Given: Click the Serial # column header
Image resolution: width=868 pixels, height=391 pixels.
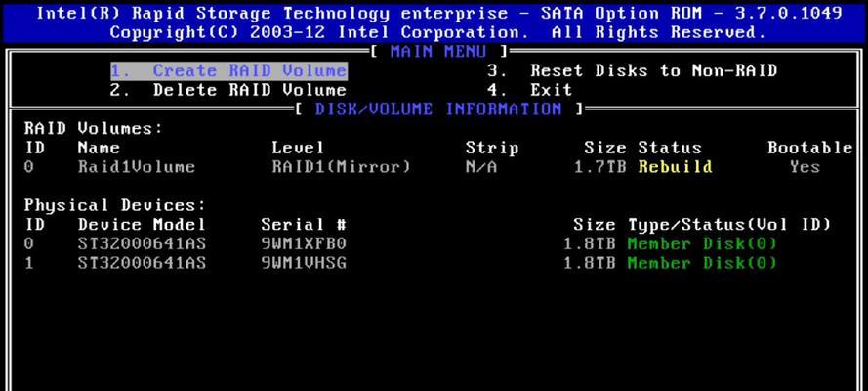Looking at the screenshot, I should coord(304,225).
